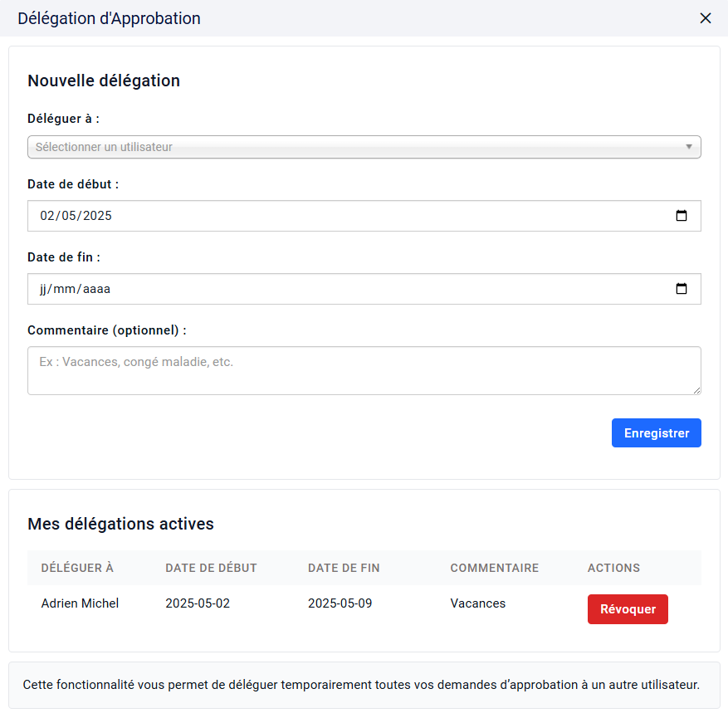The image size is (728, 718).
Task: Revoke Adrien Michel's delegation
Action: (628, 609)
